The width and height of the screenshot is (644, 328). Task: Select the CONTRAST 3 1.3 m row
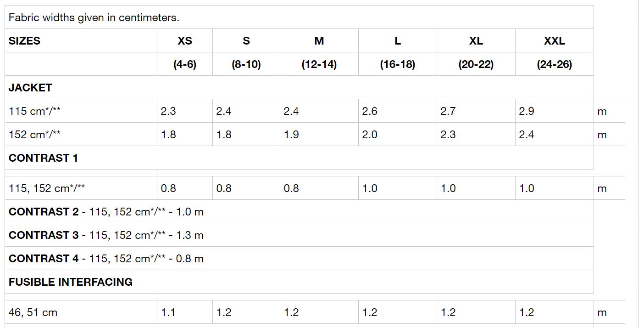299,235
